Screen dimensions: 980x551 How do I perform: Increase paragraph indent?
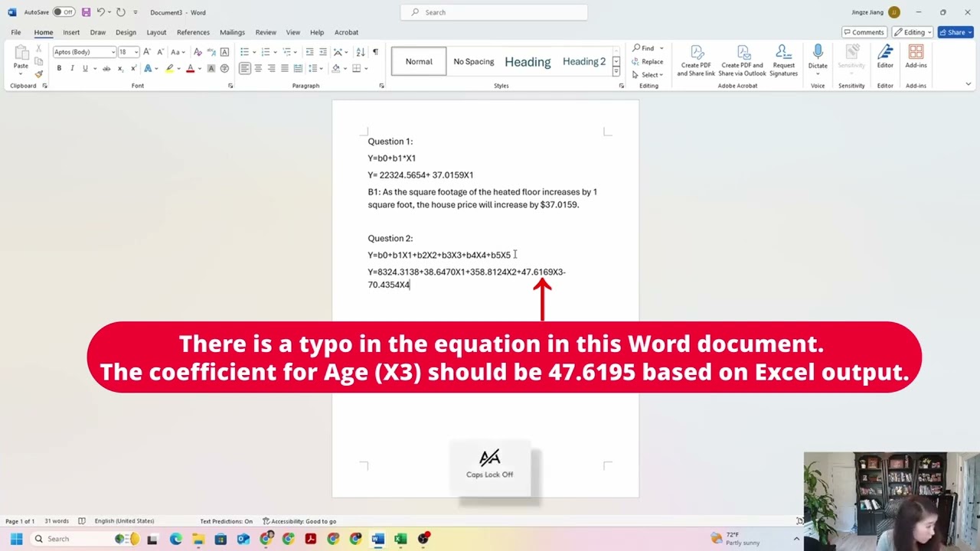[322, 52]
